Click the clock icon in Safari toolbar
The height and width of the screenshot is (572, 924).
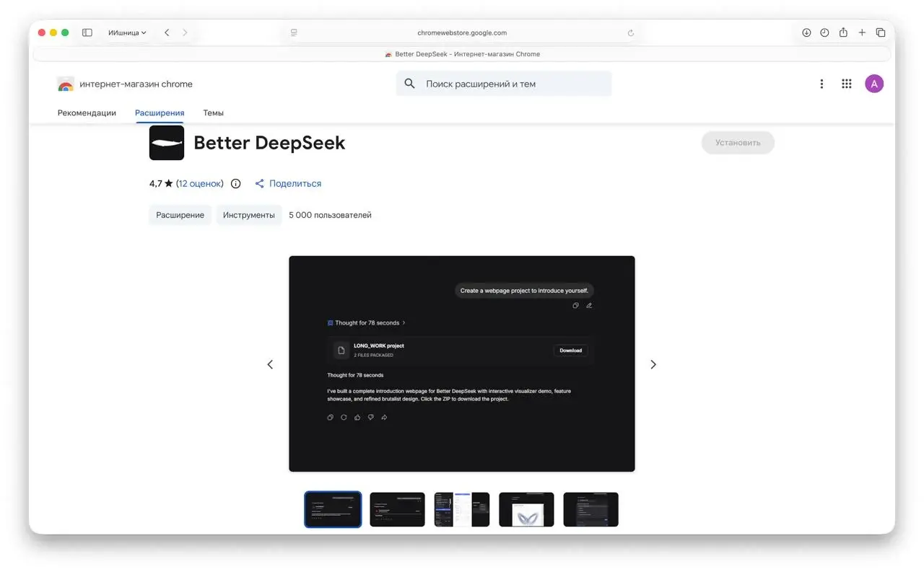824,32
